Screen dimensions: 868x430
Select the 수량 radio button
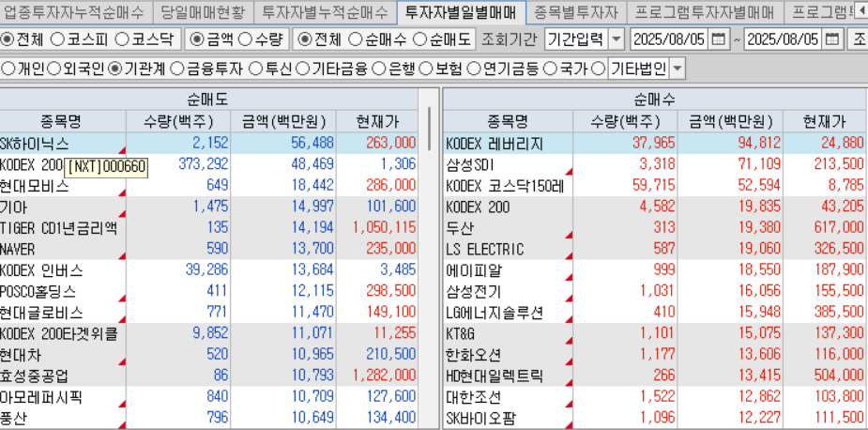click(x=246, y=39)
